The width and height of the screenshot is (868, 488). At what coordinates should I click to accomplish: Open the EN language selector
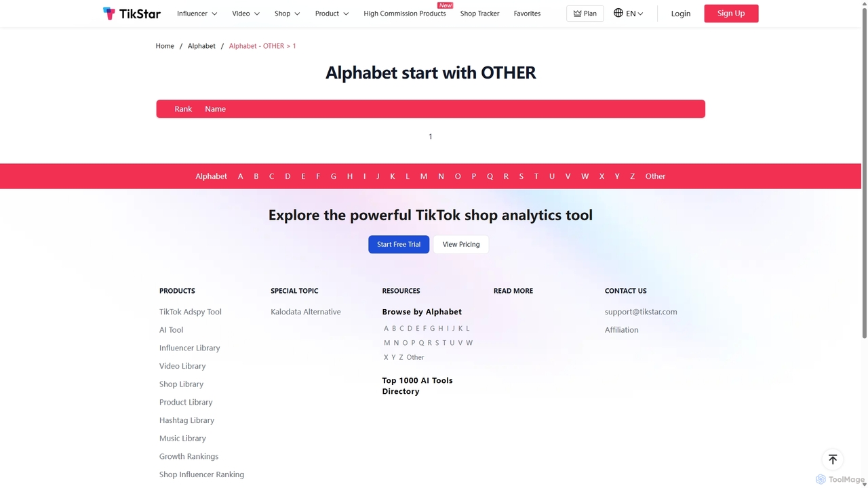pos(635,14)
